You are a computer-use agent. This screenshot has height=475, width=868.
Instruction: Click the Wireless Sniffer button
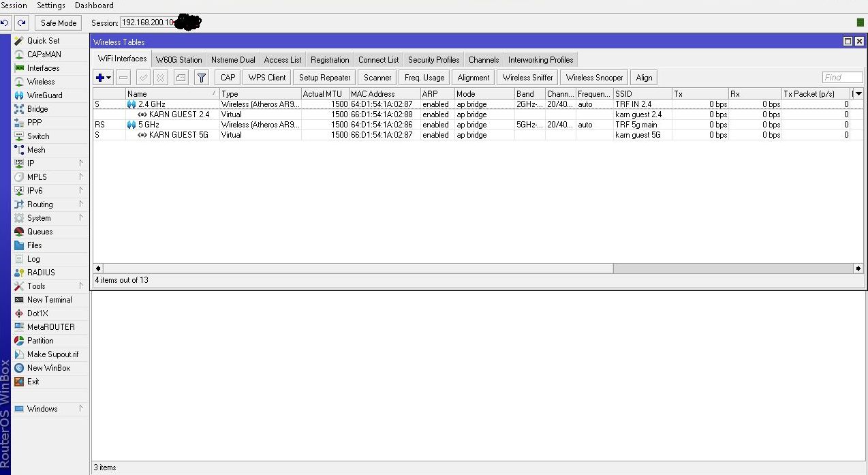[x=527, y=78]
